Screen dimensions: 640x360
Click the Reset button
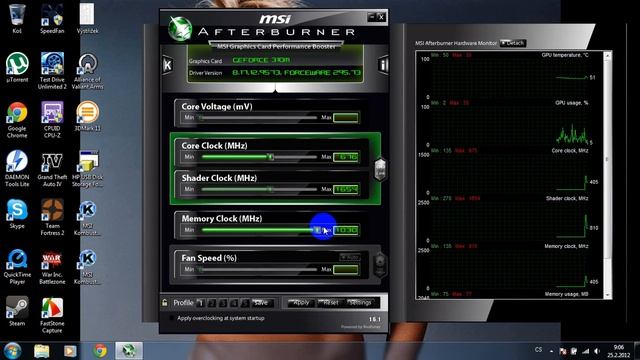click(x=330, y=303)
